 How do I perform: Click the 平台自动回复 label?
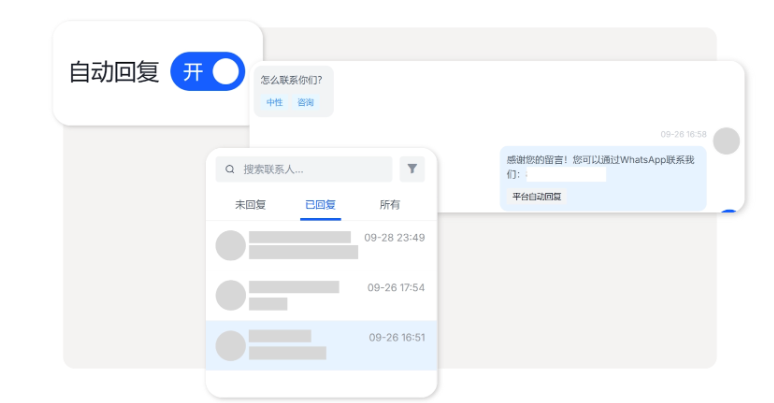pos(537,197)
